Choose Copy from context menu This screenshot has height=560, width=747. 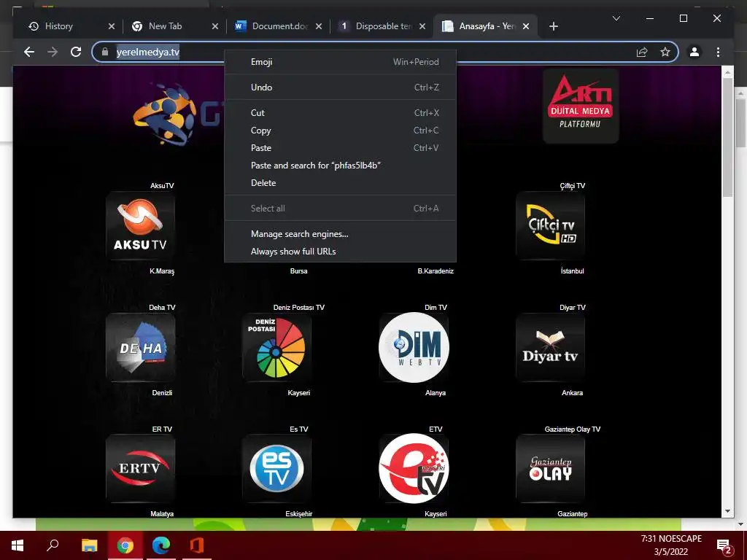click(340, 131)
